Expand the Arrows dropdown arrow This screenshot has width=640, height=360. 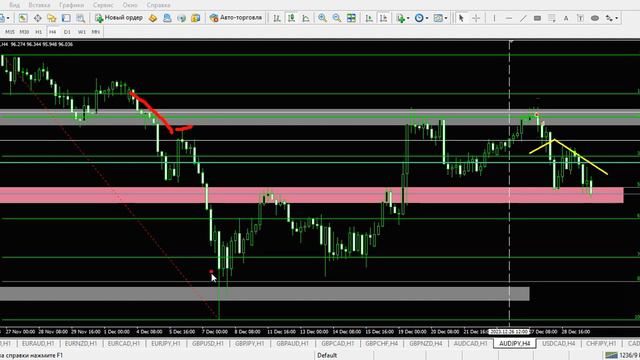[x=616, y=18]
